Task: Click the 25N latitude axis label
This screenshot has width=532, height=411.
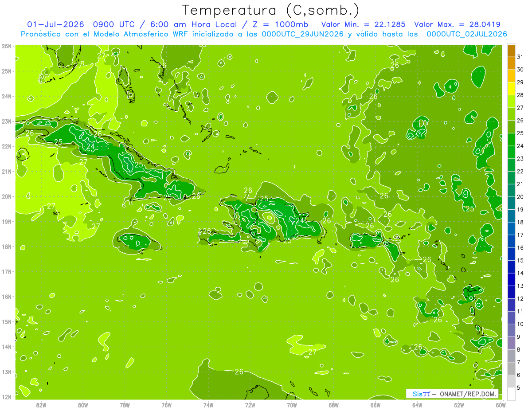Action: [6, 71]
